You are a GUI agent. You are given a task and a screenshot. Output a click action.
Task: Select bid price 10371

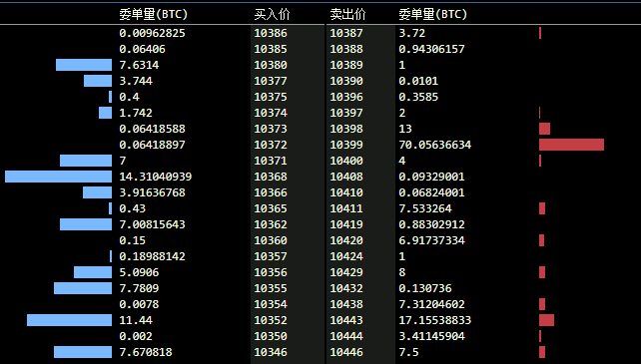pos(271,161)
